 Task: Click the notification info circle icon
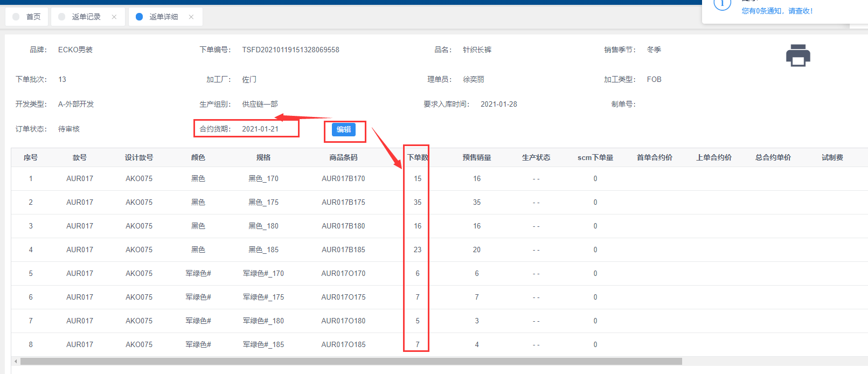(x=722, y=4)
